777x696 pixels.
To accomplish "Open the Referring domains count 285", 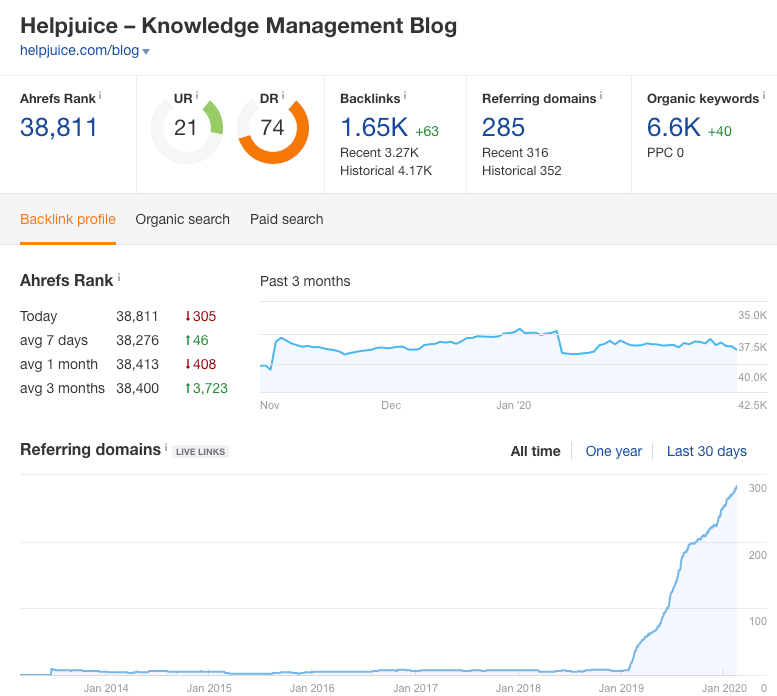I will tap(503, 127).
